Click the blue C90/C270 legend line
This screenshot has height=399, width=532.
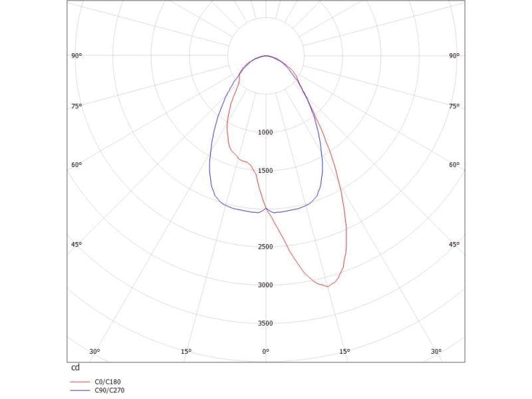(79, 390)
